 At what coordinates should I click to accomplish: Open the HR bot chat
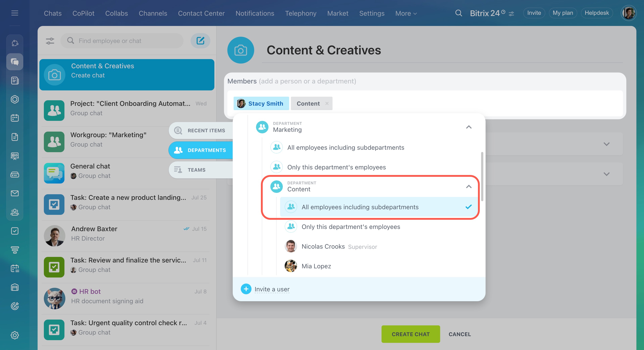(x=126, y=299)
